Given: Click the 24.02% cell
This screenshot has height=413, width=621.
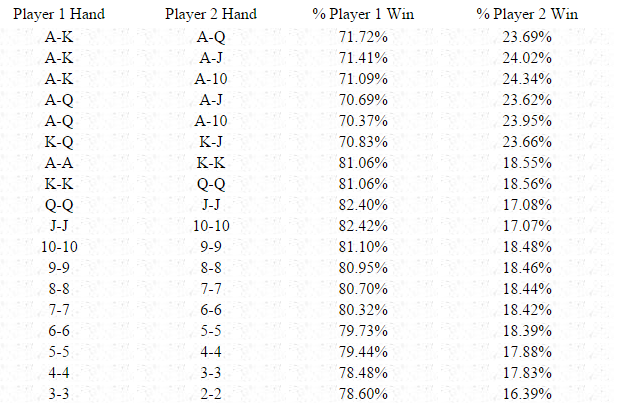Looking at the screenshot, I should (527, 57).
